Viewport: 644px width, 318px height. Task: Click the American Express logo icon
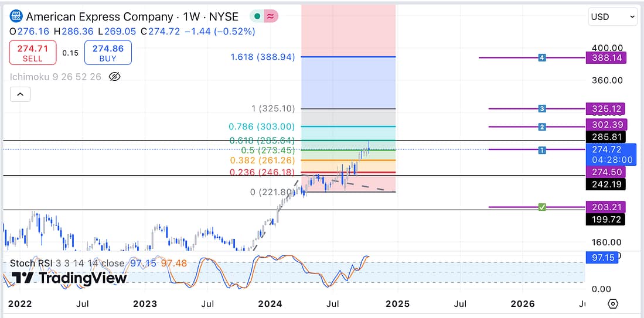tap(16, 16)
